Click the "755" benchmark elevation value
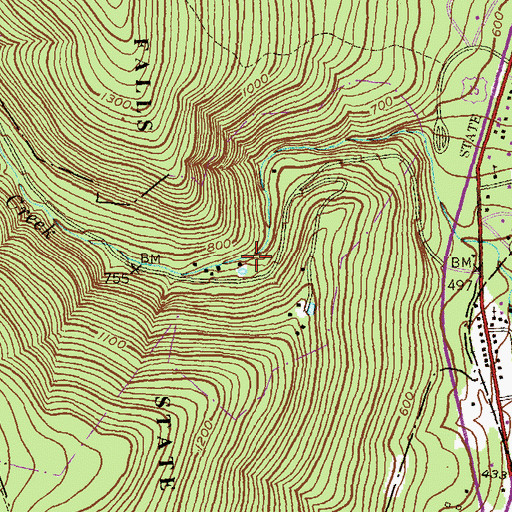This screenshot has width=512, height=512. 117,279
